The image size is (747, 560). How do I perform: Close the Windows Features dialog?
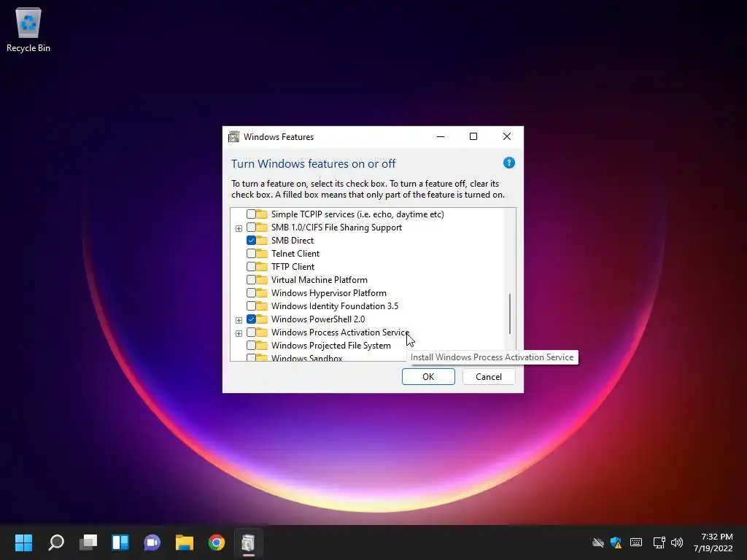click(x=507, y=136)
